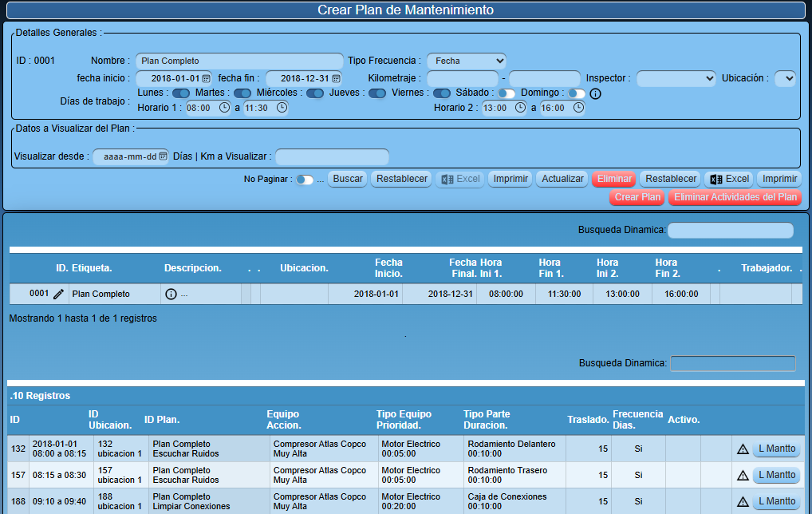
Task: Enable the Domingo work day switch
Action: click(577, 93)
